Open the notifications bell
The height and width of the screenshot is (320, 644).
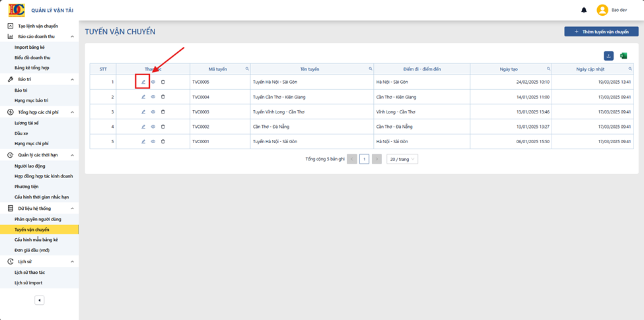584,11
